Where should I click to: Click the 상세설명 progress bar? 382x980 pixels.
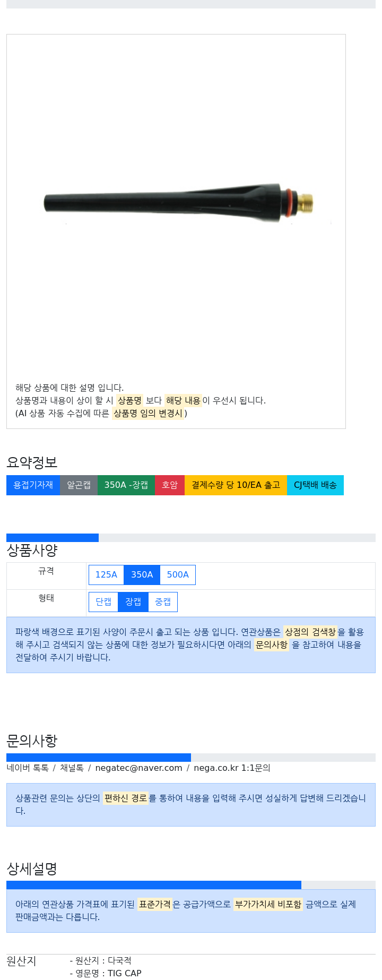pyautogui.click(x=154, y=885)
